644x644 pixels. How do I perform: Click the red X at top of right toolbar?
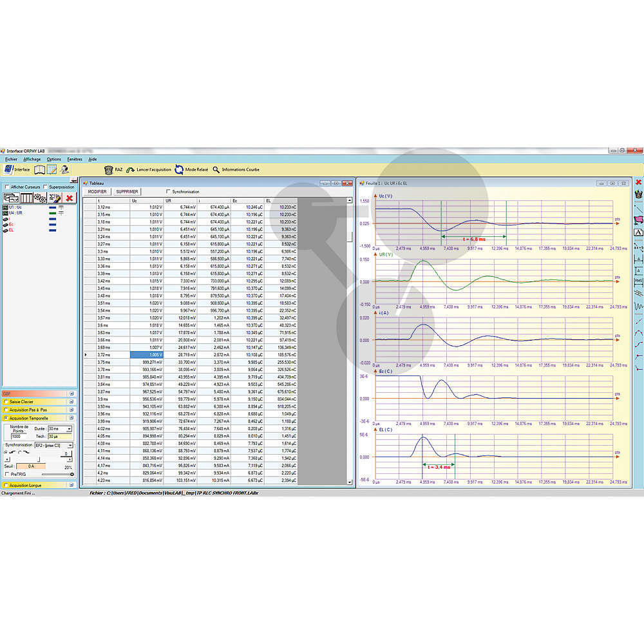638,182
